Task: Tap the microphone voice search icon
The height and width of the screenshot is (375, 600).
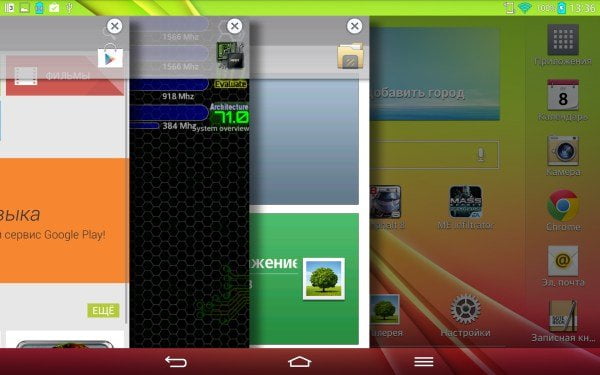Action: pos(481,154)
